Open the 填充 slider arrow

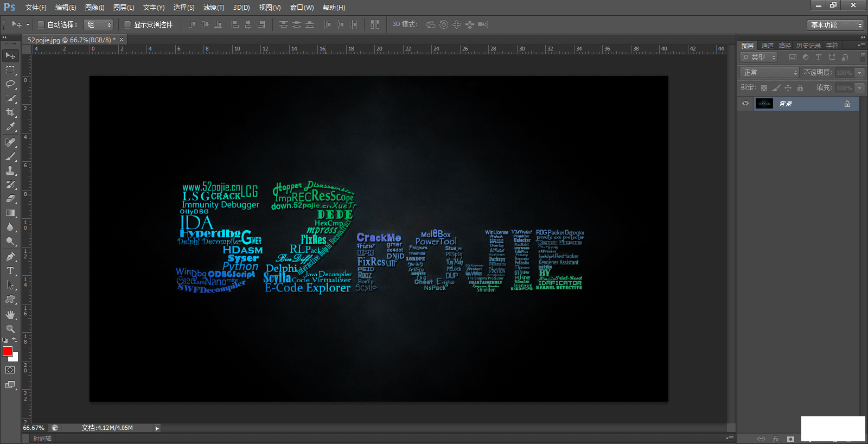click(860, 88)
